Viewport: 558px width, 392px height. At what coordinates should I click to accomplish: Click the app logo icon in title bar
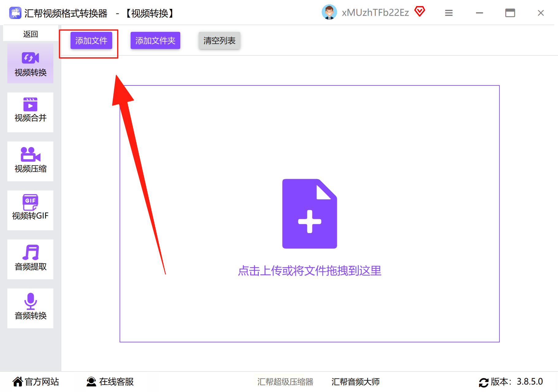15,13
